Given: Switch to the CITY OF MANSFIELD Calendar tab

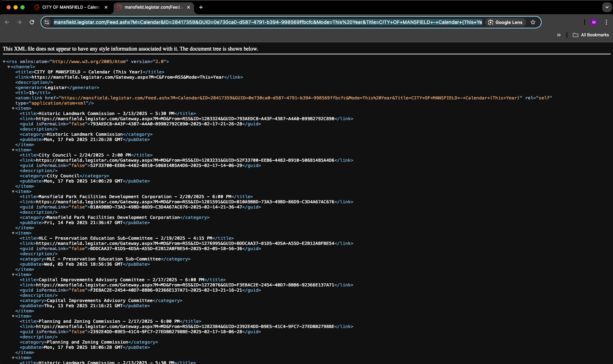Looking at the screenshot, I should pyautogui.click(x=71, y=7).
